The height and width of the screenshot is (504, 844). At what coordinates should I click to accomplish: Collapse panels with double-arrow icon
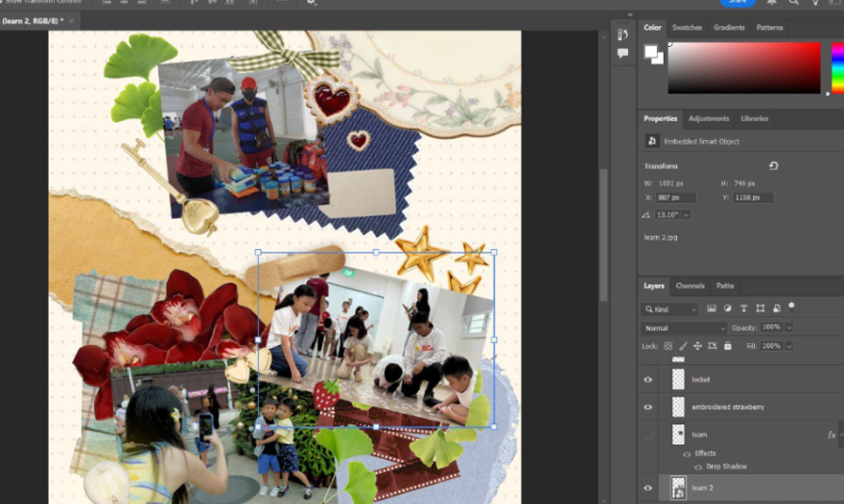630,15
